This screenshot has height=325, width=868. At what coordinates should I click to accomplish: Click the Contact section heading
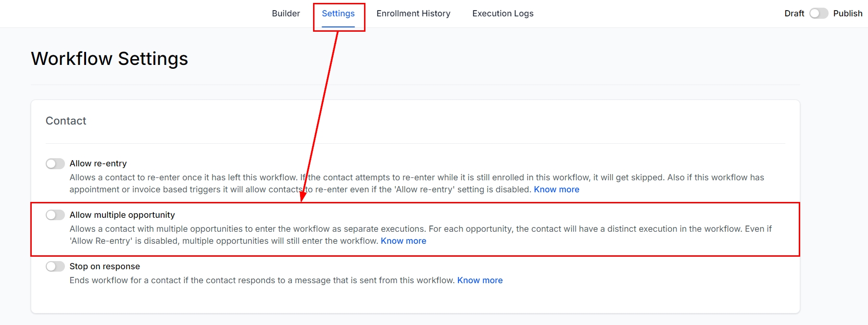(x=66, y=121)
